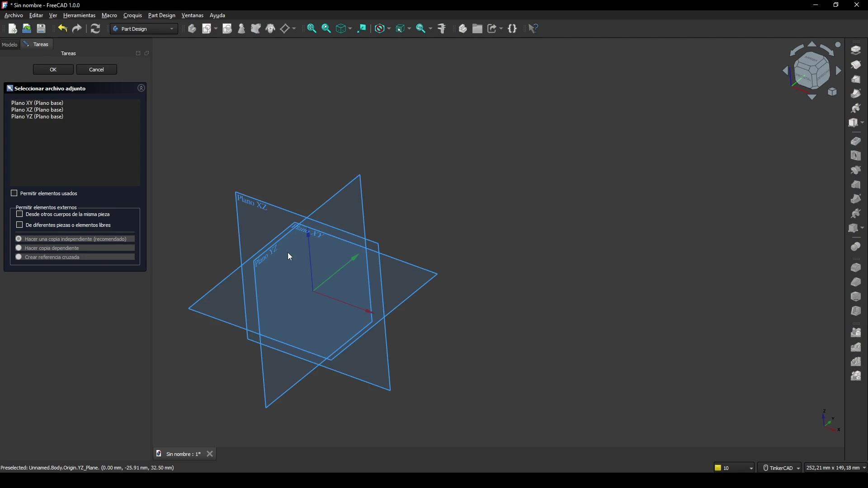The height and width of the screenshot is (488, 868).
Task: Open the Croquis menu
Action: pos(132,15)
